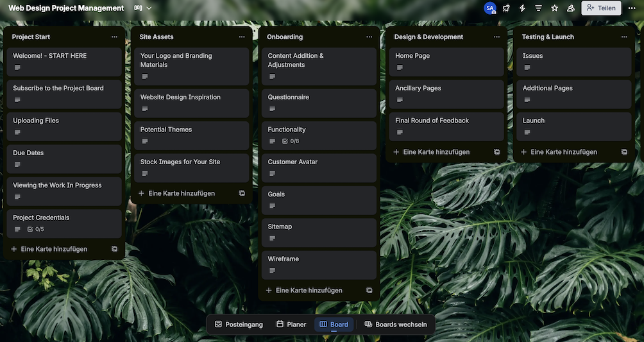
Task: Open the Ancillary Pages card
Action: click(446, 94)
